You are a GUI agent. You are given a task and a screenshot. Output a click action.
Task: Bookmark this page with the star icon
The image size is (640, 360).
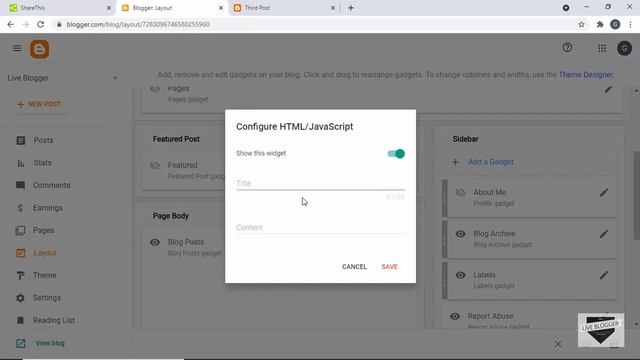tap(581, 24)
